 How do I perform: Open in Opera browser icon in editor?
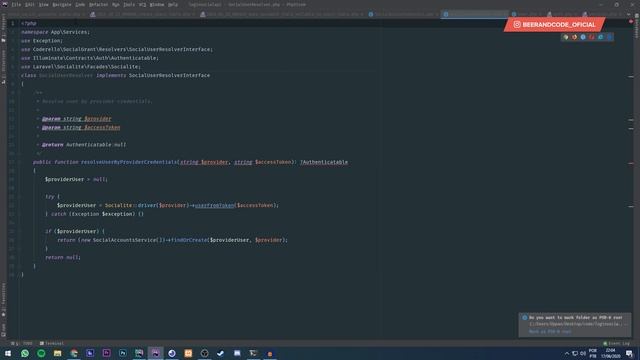click(x=592, y=37)
